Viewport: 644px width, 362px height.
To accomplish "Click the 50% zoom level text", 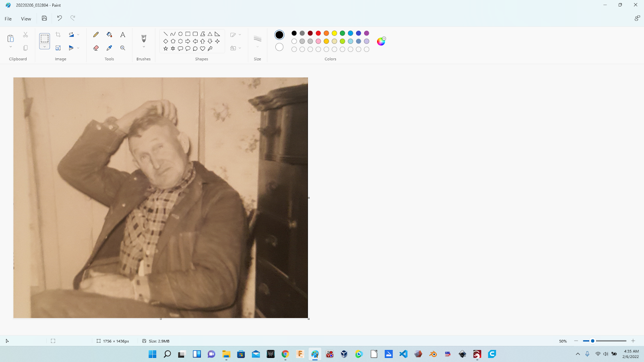I will 563,341.
